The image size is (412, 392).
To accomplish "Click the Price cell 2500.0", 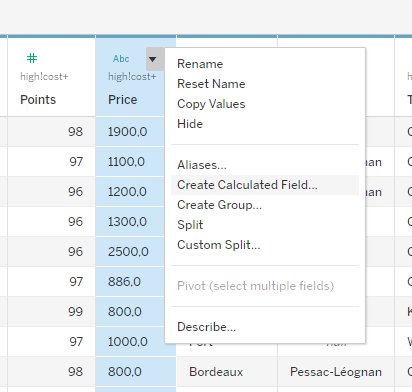I will 130,252.
